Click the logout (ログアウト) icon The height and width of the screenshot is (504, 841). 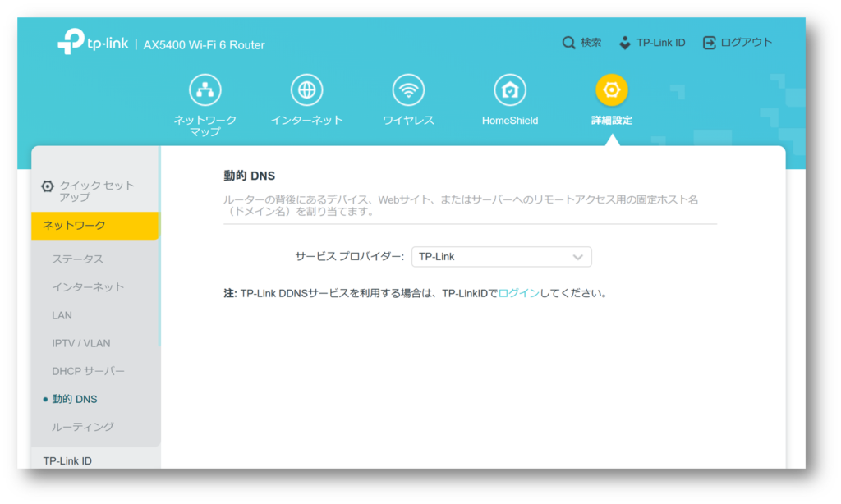pyautogui.click(x=710, y=43)
